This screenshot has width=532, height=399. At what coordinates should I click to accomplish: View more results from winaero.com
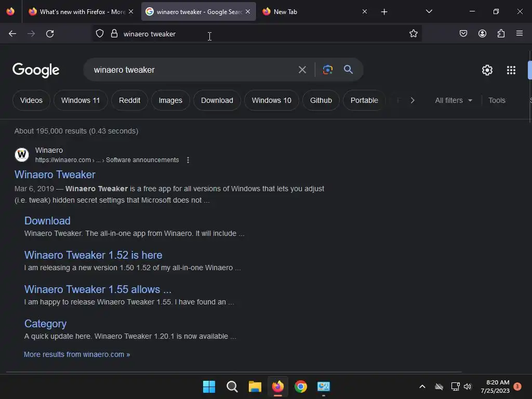77,354
